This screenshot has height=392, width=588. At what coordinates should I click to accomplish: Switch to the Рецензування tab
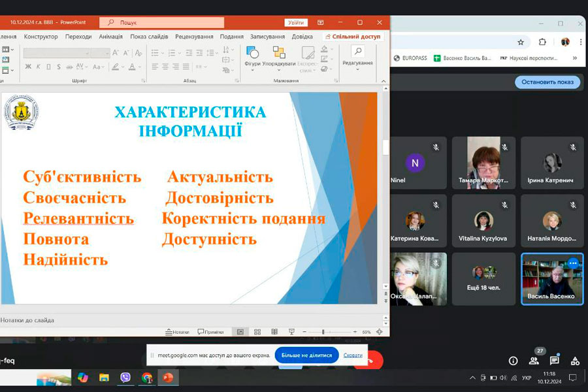(x=194, y=37)
